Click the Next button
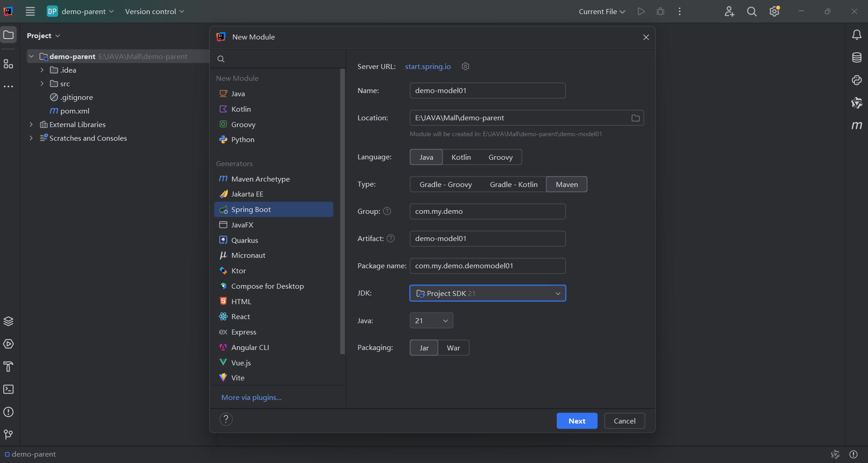Screen dimensions: 868x463 [x=577, y=421]
